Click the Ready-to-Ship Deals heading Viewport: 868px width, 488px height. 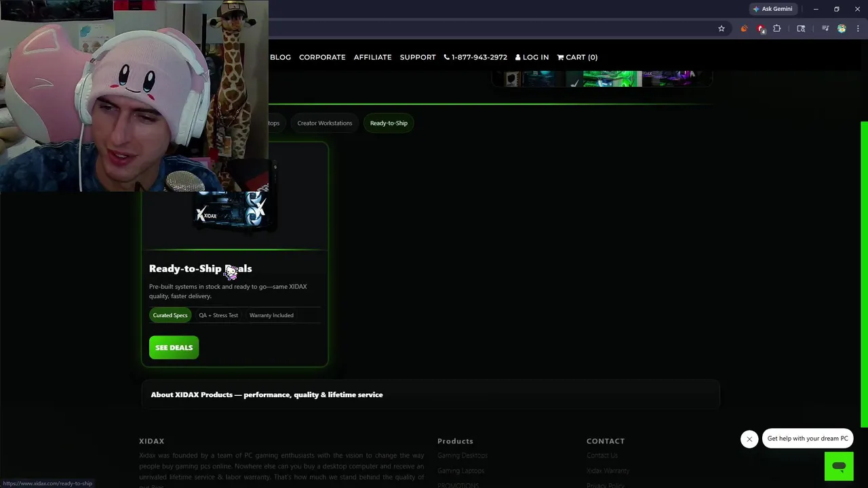pyautogui.click(x=200, y=268)
